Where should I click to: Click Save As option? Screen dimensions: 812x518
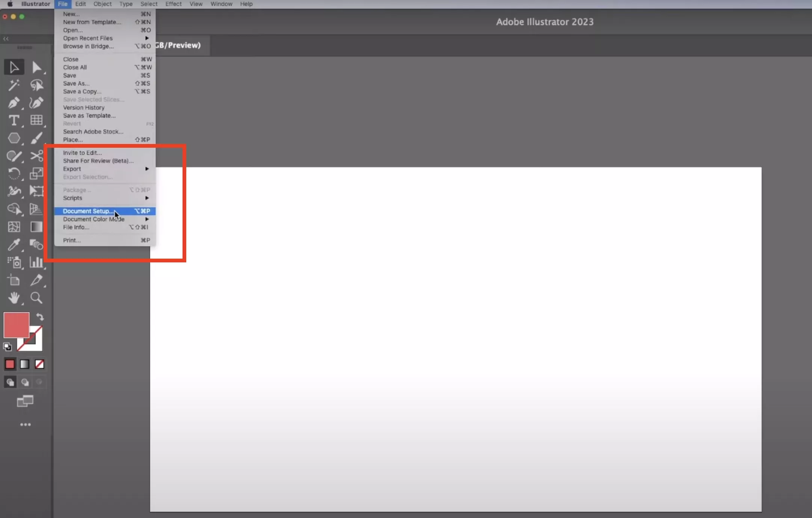pyautogui.click(x=76, y=83)
